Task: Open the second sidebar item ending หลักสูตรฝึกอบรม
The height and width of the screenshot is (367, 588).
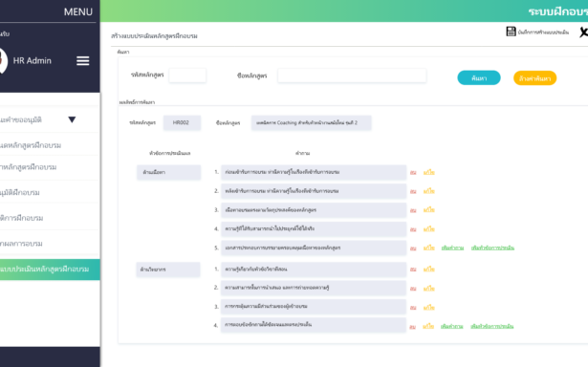Action: [x=31, y=145]
